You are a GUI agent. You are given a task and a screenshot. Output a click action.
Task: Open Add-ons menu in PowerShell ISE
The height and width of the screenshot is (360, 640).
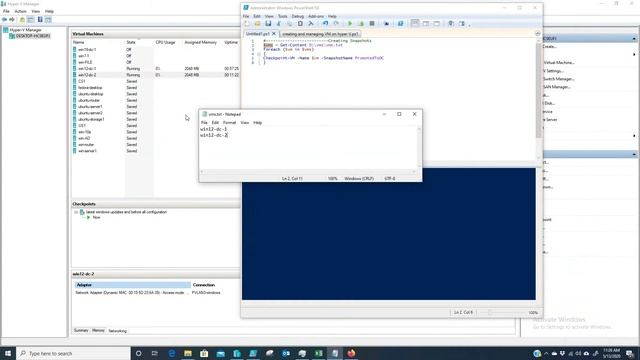pyautogui.click(x=316, y=16)
